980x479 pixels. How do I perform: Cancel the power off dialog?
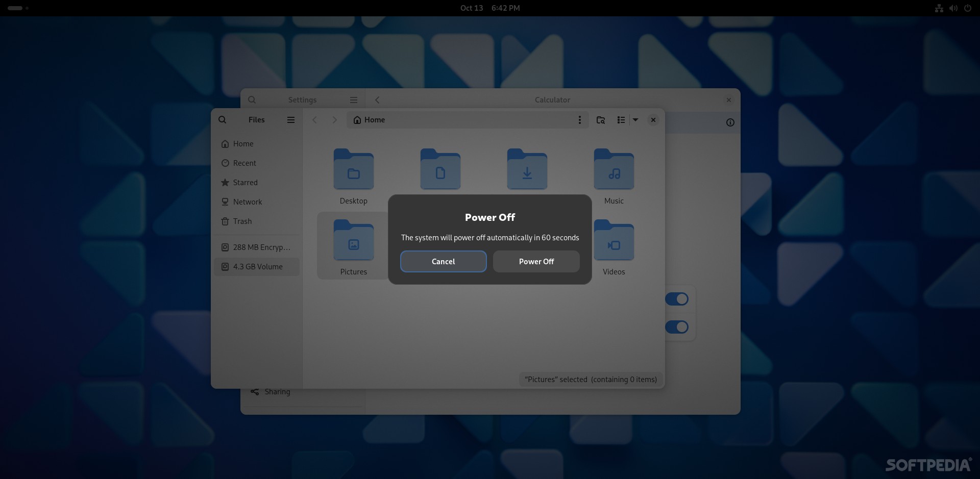point(443,261)
